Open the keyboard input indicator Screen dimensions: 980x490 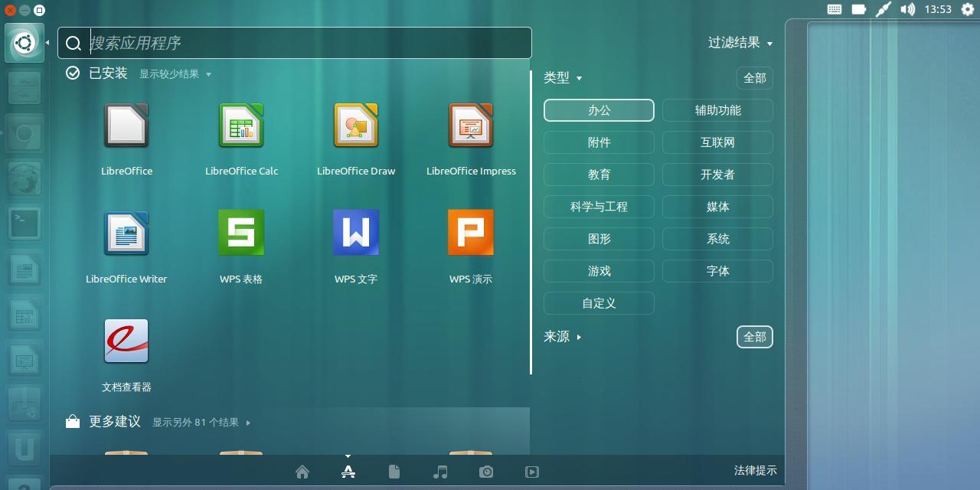pyautogui.click(x=835, y=9)
